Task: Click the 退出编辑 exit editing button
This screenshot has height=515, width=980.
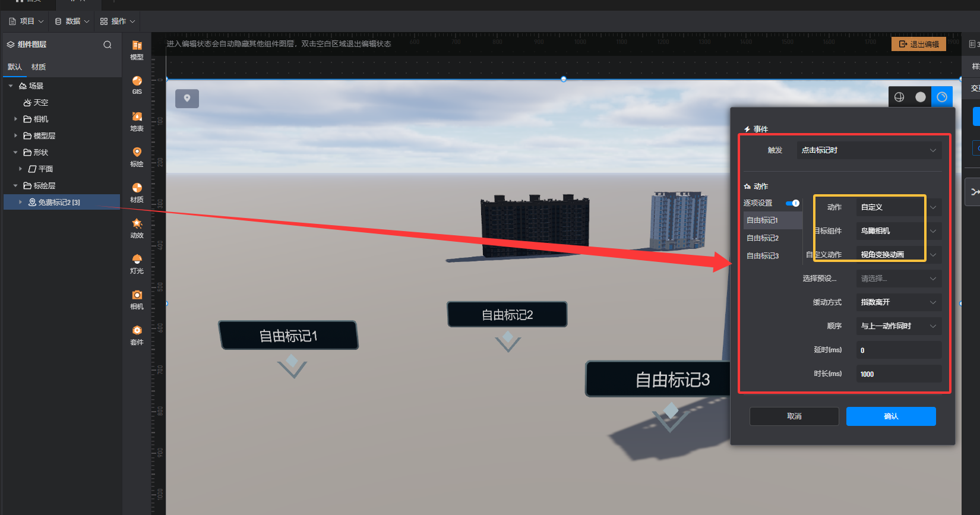Action: click(919, 45)
